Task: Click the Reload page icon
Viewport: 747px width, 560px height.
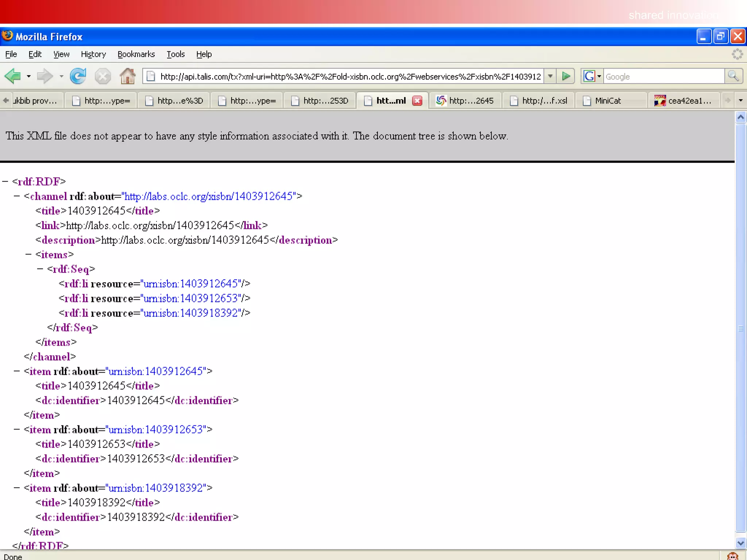Action: (x=78, y=76)
